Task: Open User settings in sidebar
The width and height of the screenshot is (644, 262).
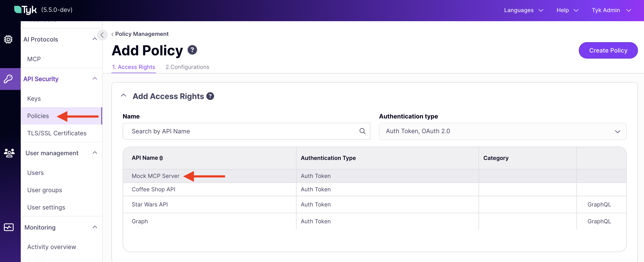Action: tap(46, 207)
